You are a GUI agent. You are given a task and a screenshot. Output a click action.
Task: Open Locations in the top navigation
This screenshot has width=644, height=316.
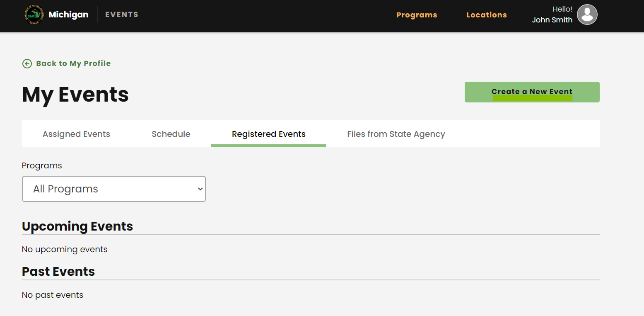(486, 15)
